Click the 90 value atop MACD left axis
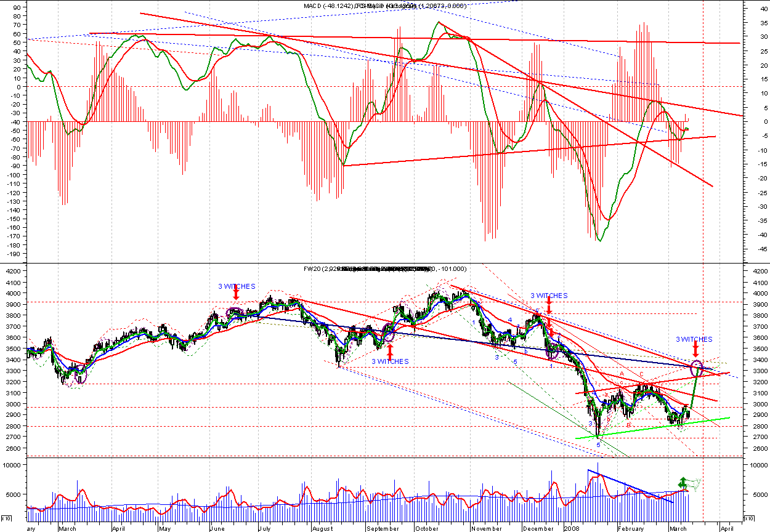 coord(16,7)
